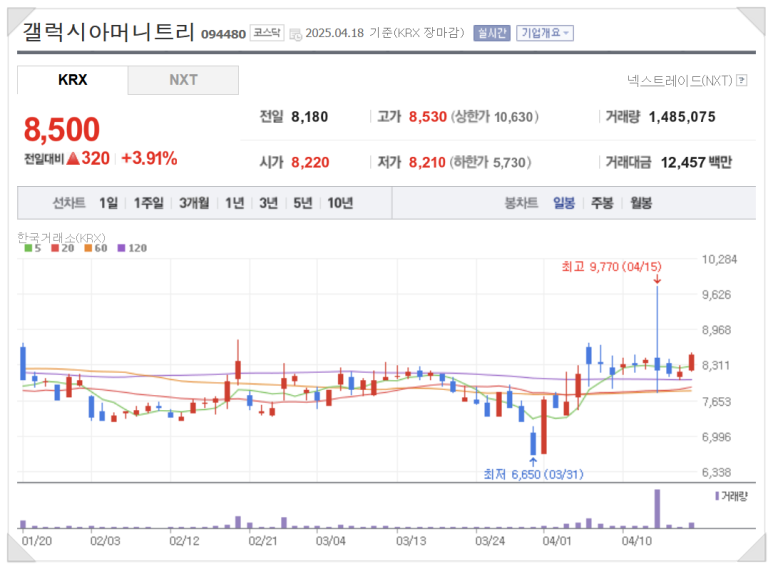The width and height of the screenshot is (773, 569).
Task: Click the 최고 9,770 (04/15) chart marker
Action: (x=611, y=267)
